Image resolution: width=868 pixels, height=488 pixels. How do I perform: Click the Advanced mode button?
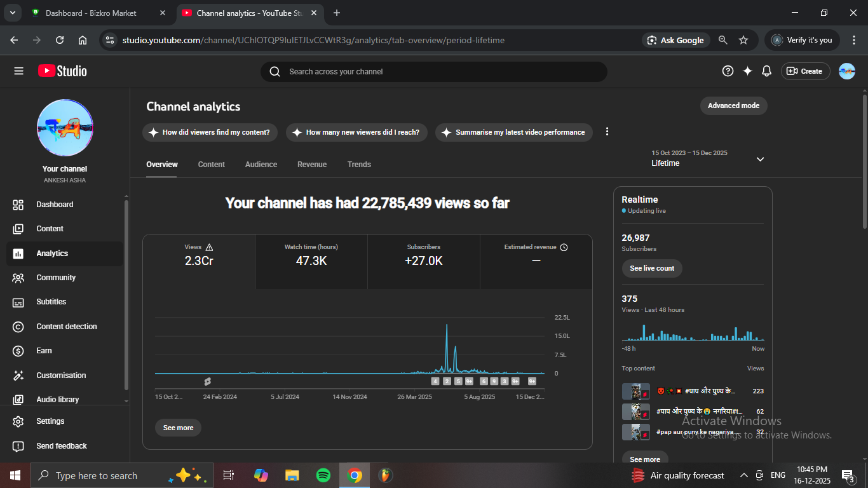pos(733,105)
